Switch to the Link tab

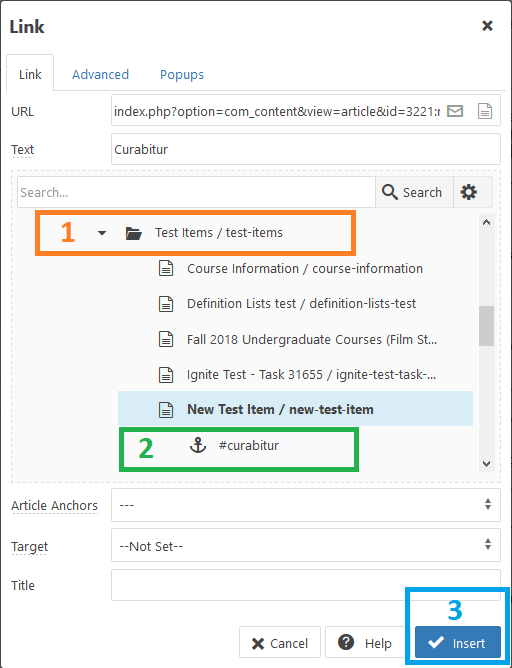point(30,74)
